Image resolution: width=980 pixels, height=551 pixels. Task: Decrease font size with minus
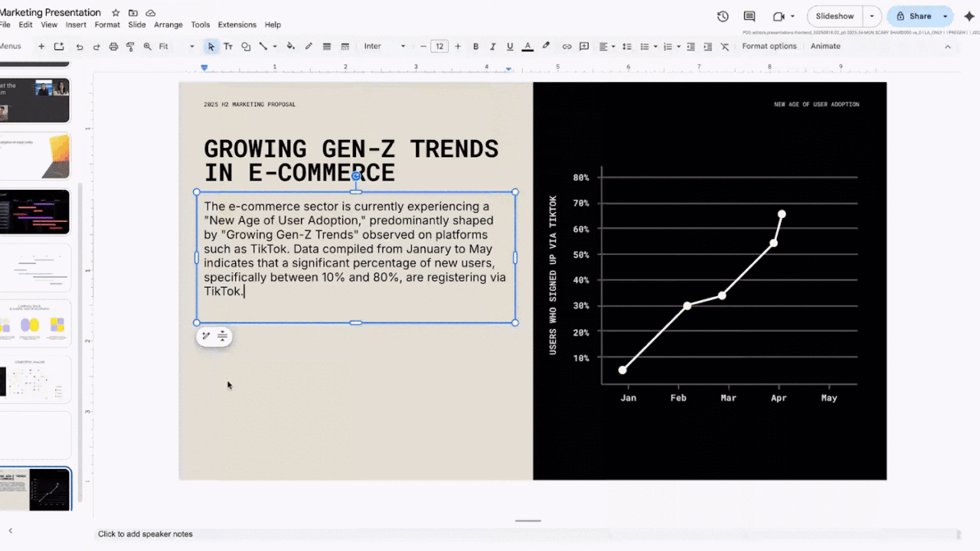pos(423,47)
